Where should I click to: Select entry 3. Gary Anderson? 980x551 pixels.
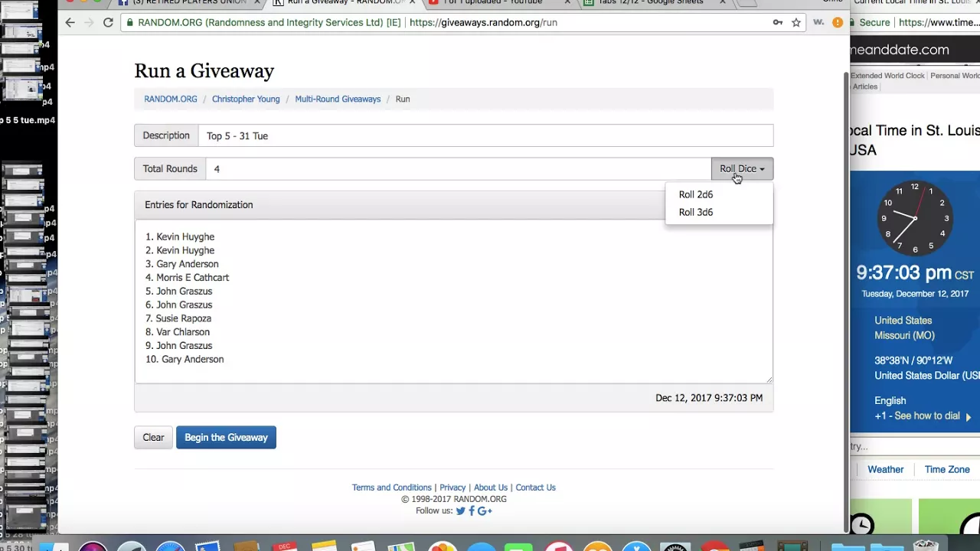182,264
